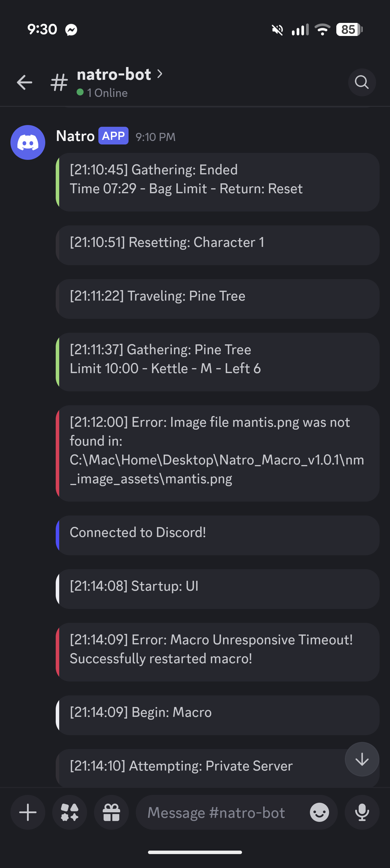Tap the 1 Online status indicator

coord(102,93)
